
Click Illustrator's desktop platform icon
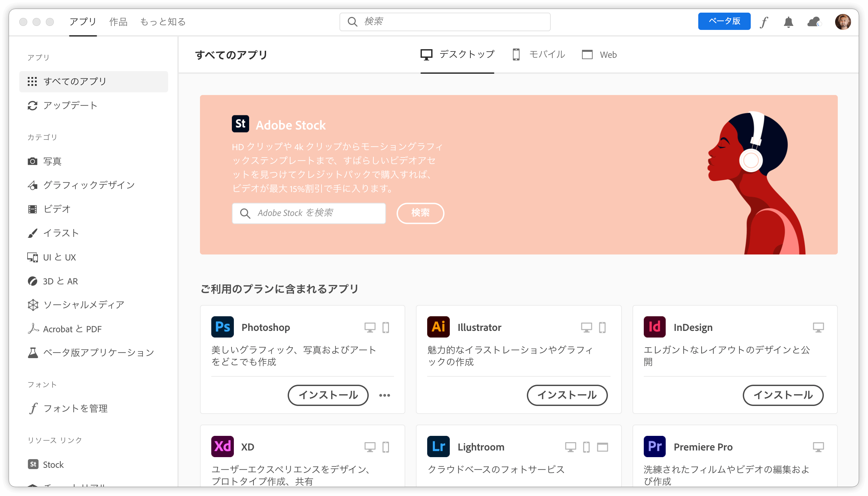click(586, 327)
